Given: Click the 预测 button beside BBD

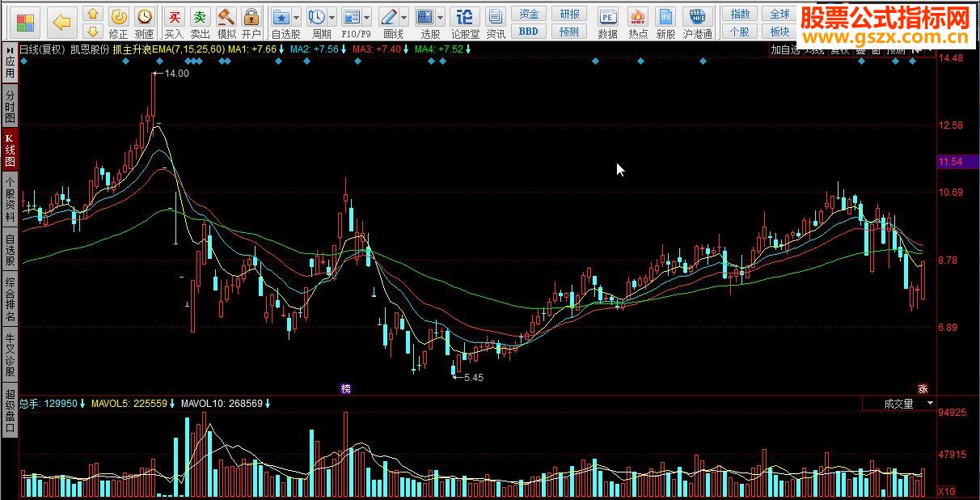Looking at the screenshot, I should 569,32.
